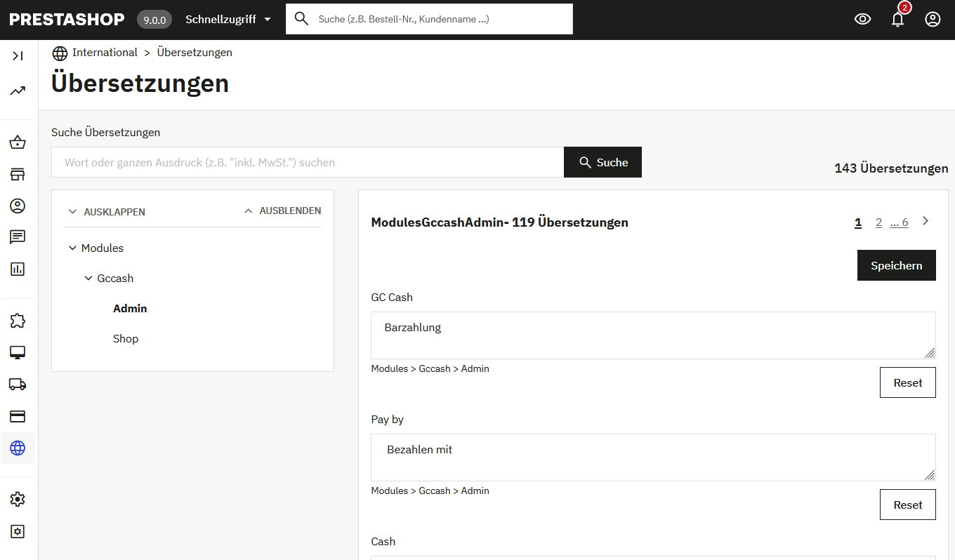Open Advanced Parameters icon in sidebar

point(18,531)
